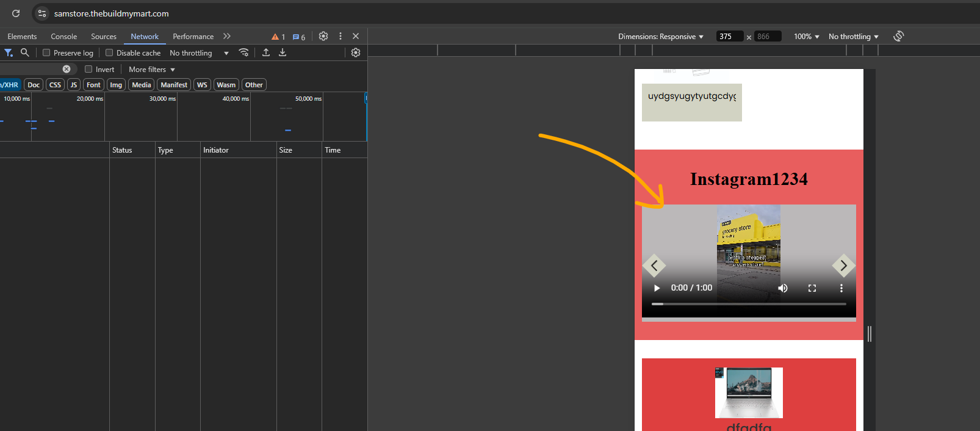
Task: Expand the More filters dropdown
Action: point(152,70)
